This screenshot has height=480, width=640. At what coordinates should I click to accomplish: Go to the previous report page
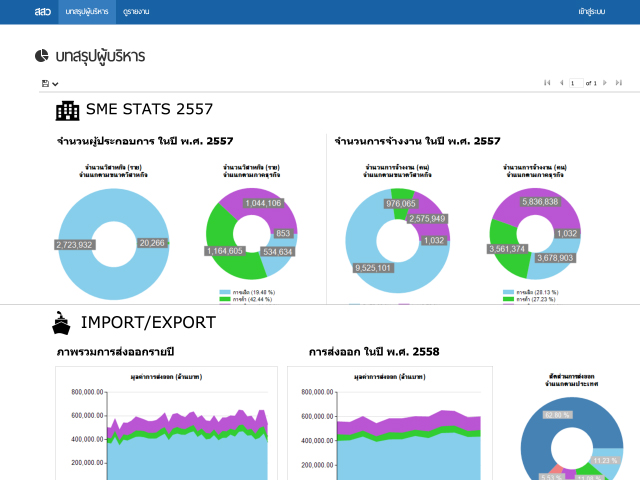tap(560, 83)
